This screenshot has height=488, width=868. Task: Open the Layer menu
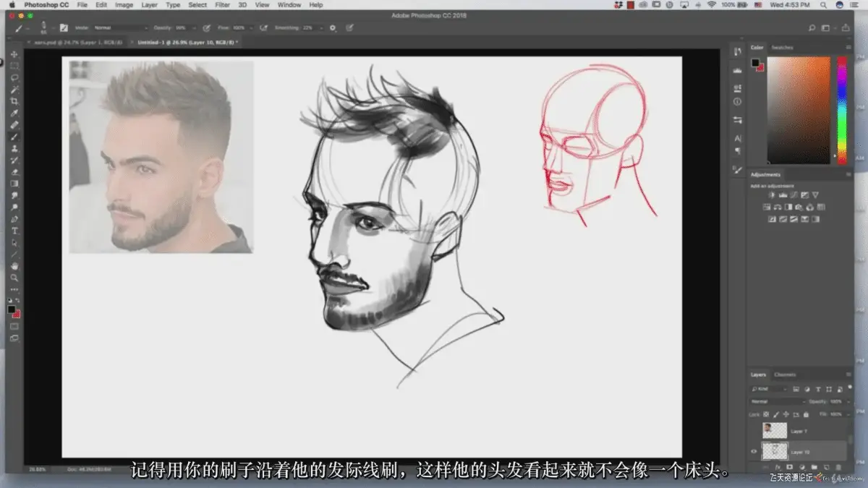(149, 5)
